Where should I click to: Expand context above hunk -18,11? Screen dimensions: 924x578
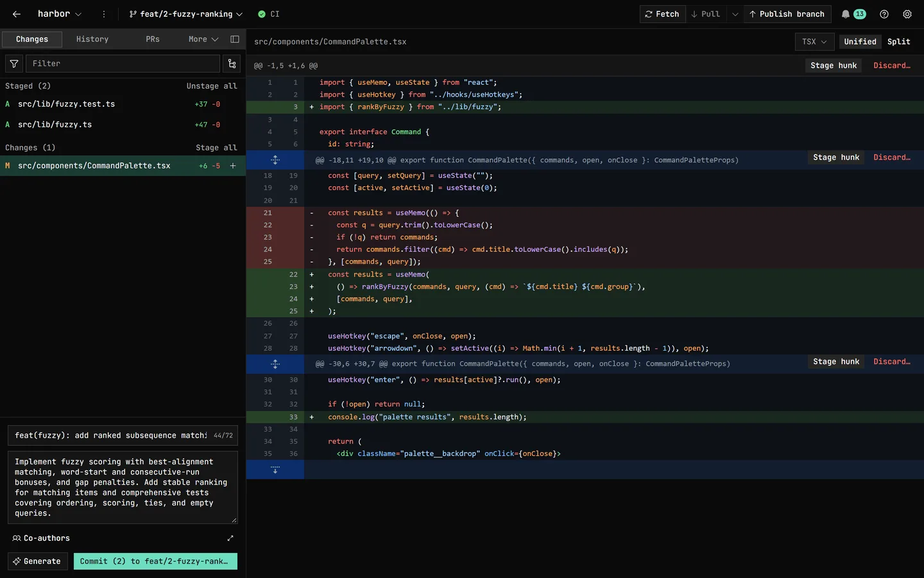[275, 160]
